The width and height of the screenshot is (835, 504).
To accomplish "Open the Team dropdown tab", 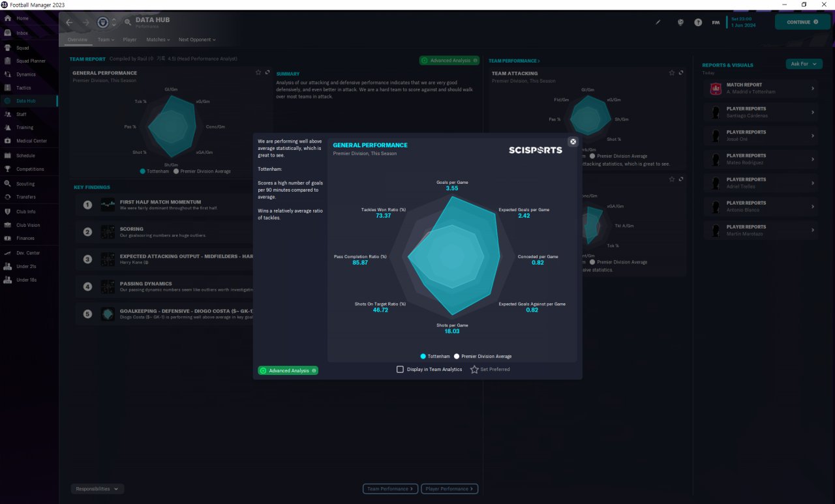I will 106,40.
